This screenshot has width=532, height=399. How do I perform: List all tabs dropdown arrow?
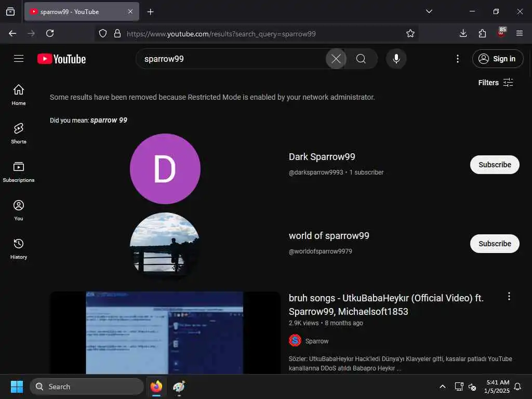click(429, 11)
